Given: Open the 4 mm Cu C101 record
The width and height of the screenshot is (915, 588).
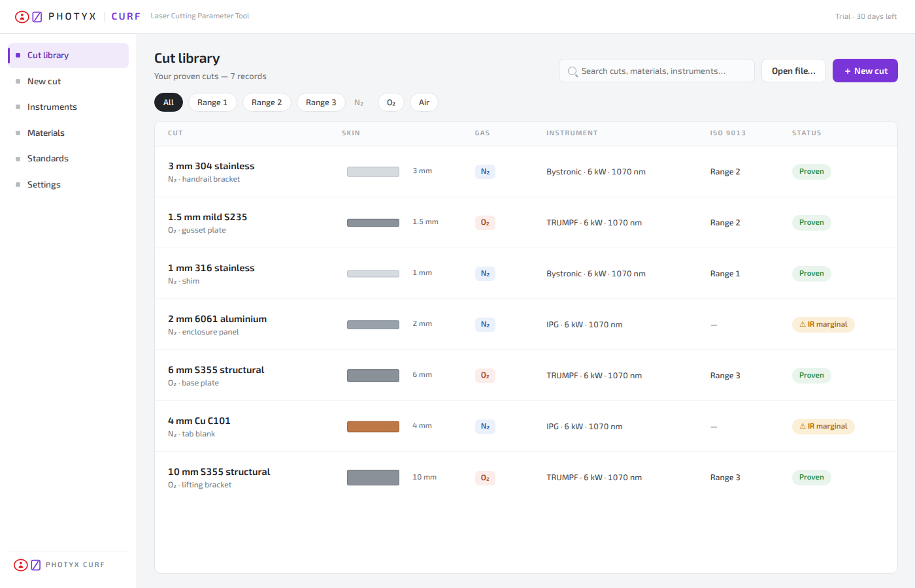Looking at the screenshot, I should tap(526, 427).
